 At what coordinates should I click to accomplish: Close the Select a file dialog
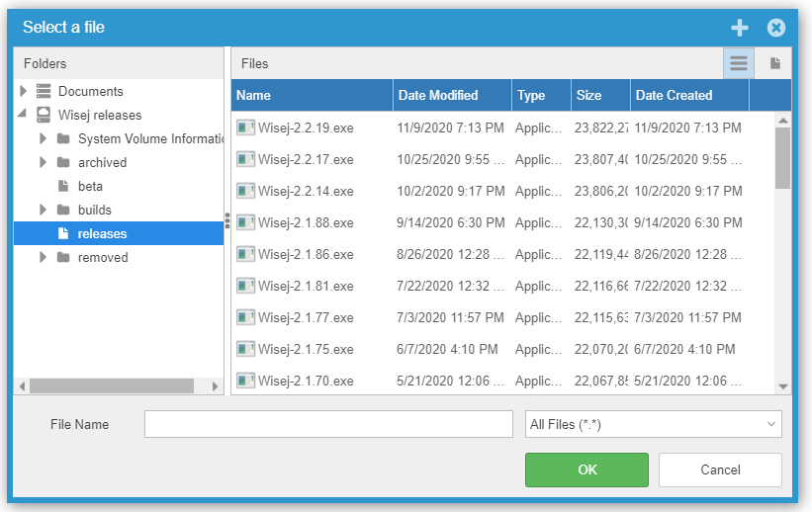tap(775, 28)
